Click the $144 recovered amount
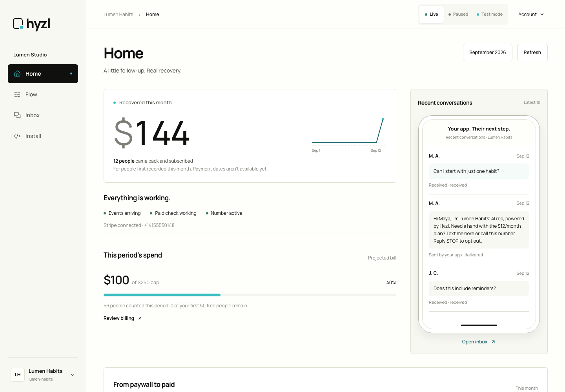 coord(152,133)
